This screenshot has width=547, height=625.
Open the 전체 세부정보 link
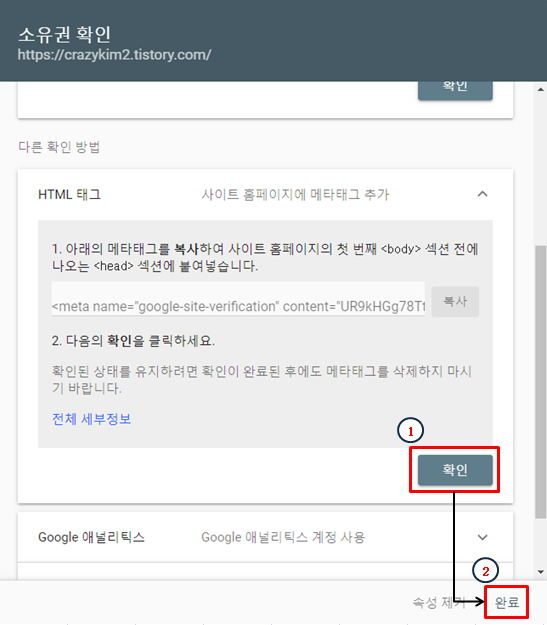coord(91,419)
